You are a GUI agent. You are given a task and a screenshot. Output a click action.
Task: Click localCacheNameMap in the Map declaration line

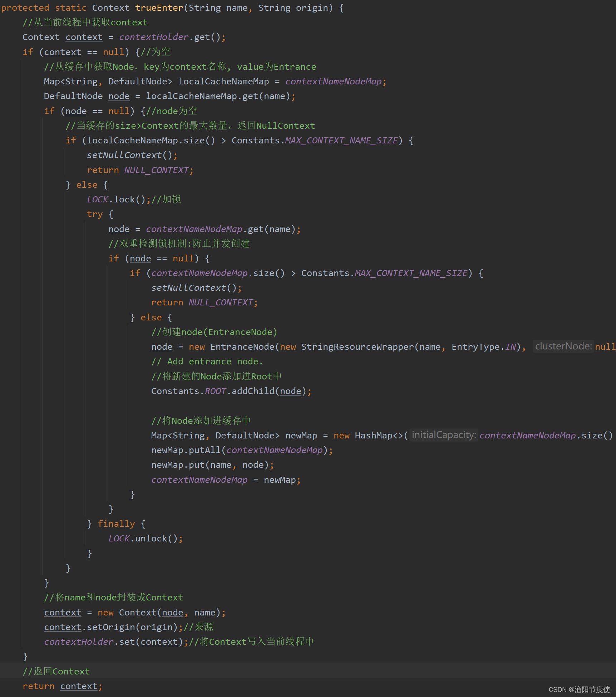point(223,82)
